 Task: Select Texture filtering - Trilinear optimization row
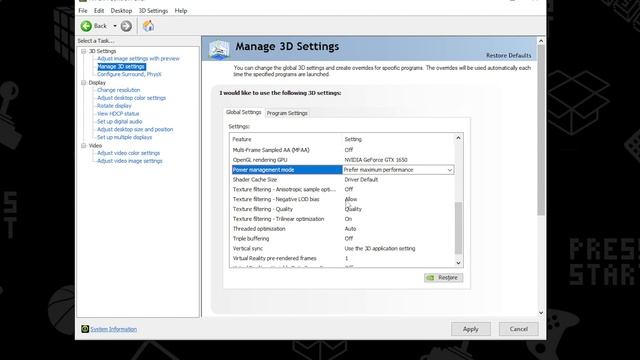coord(343,219)
